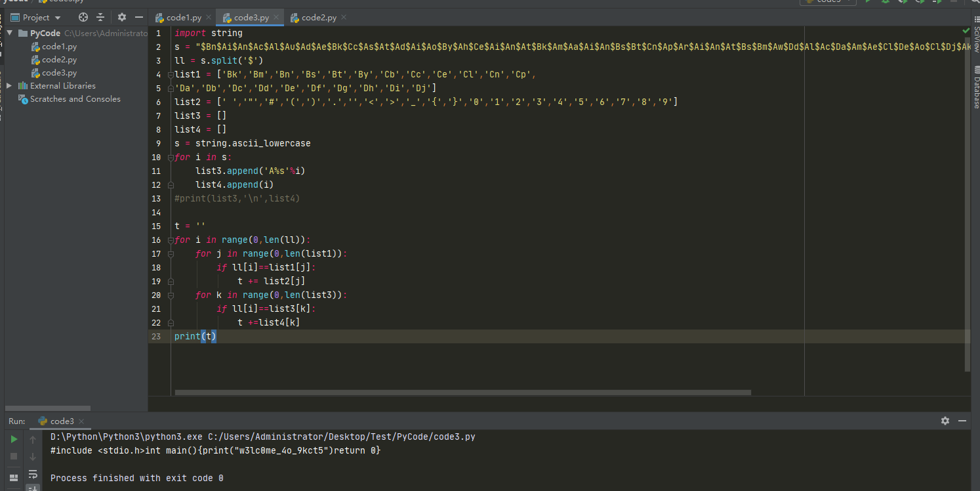The height and width of the screenshot is (491, 980).
Task: Toggle soft-wrap in the console output
Action: (x=33, y=475)
